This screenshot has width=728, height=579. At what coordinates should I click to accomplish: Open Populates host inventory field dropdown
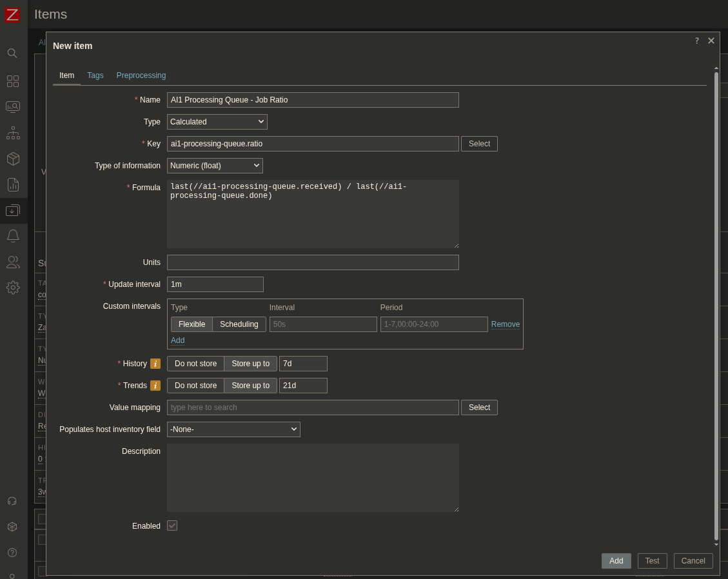pos(233,429)
